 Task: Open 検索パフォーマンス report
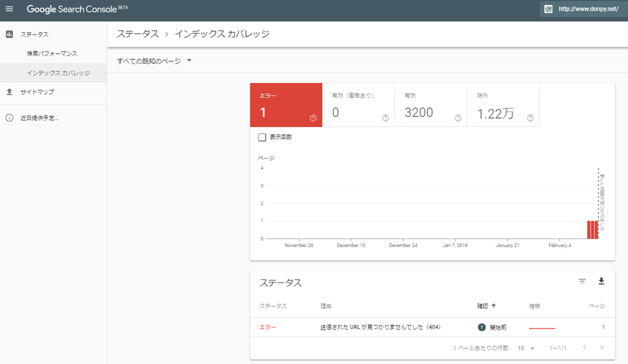click(x=52, y=53)
